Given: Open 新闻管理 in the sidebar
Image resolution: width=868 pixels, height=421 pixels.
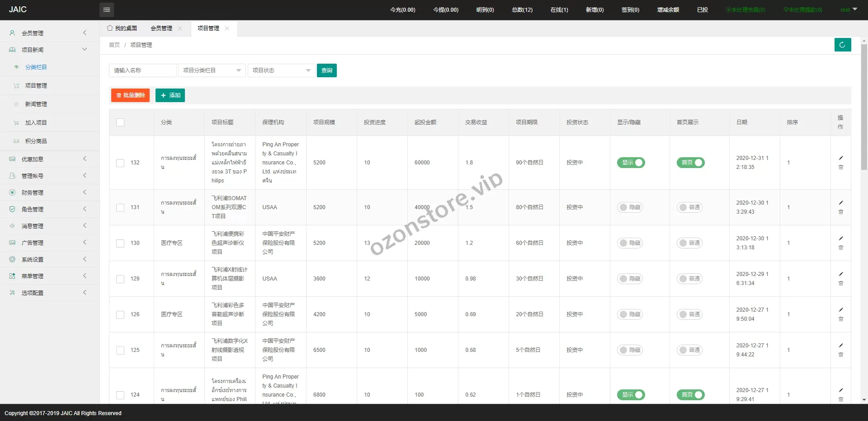Looking at the screenshot, I should pyautogui.click(x=36, y=104).
